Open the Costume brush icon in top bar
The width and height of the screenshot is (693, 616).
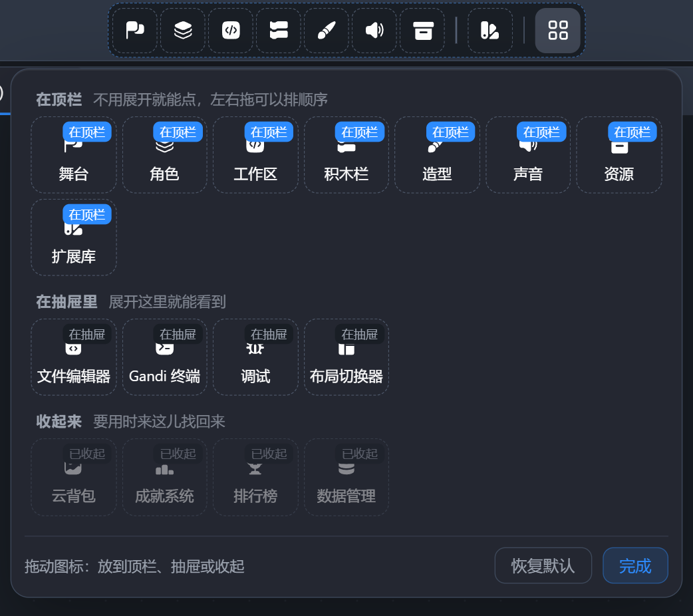click(x=326, y=31)
